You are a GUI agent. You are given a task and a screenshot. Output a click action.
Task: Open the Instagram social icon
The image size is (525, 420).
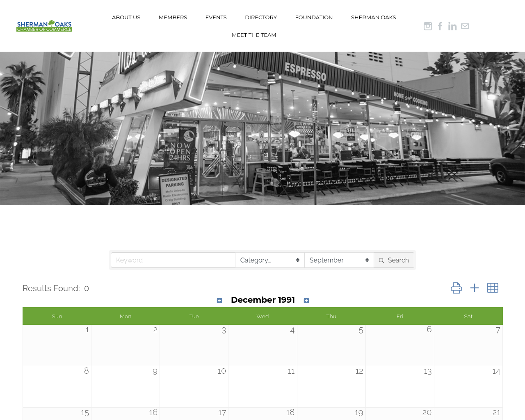(x=428, y=26)
